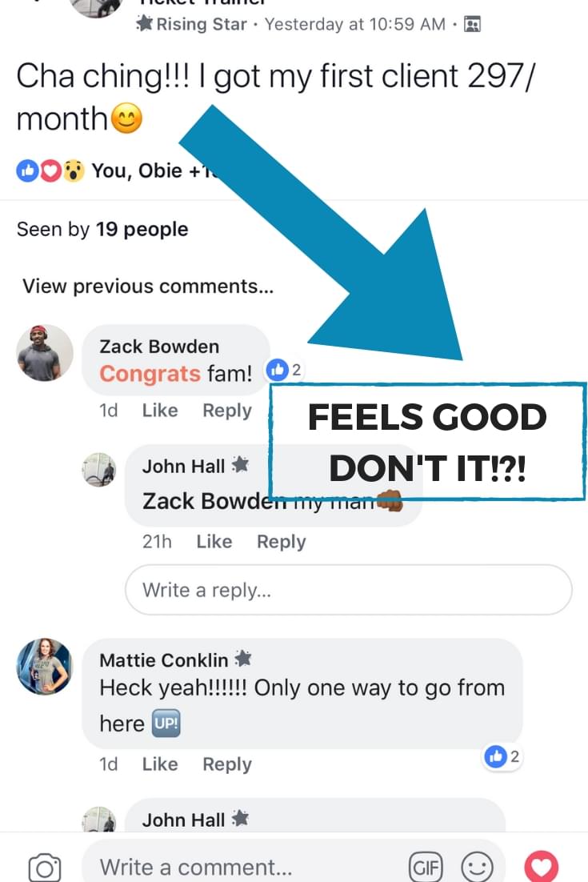Tap the red heart reaction button

[541, 866]
